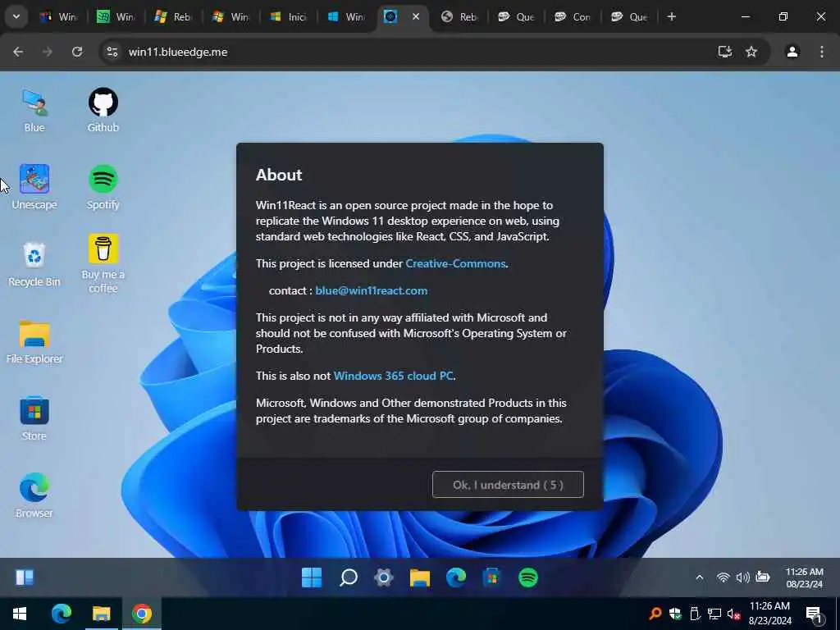
Task: Open Microsoft Edge in the host taskbar
Action: (x=61, y=614)
